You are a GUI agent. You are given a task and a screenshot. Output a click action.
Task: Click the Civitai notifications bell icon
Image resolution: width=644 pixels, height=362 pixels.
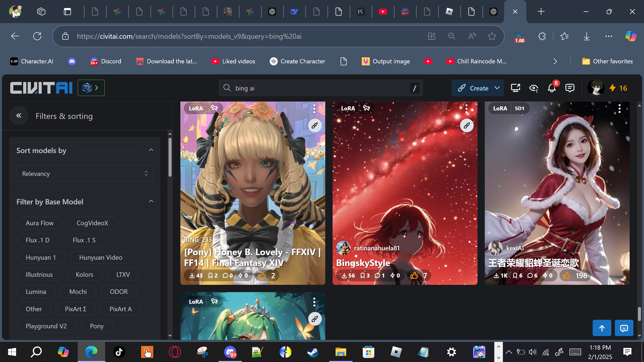pos(551,88)
